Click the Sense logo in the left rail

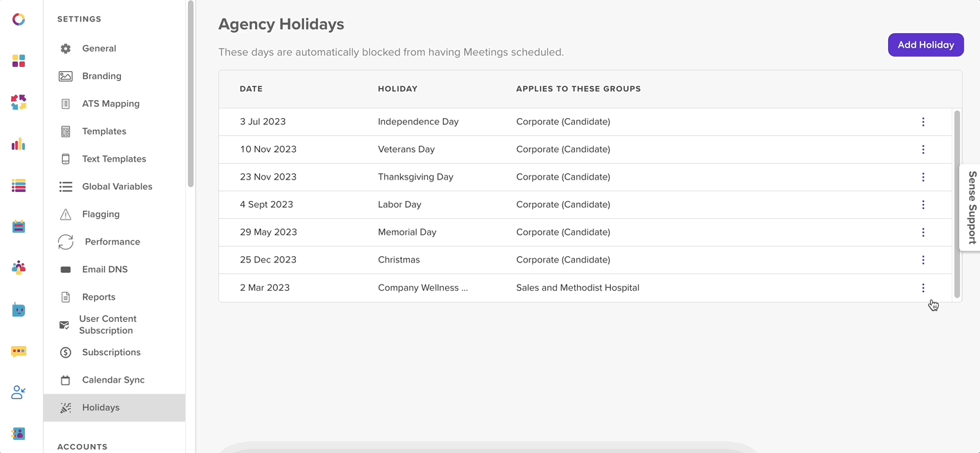coord(19,19)
